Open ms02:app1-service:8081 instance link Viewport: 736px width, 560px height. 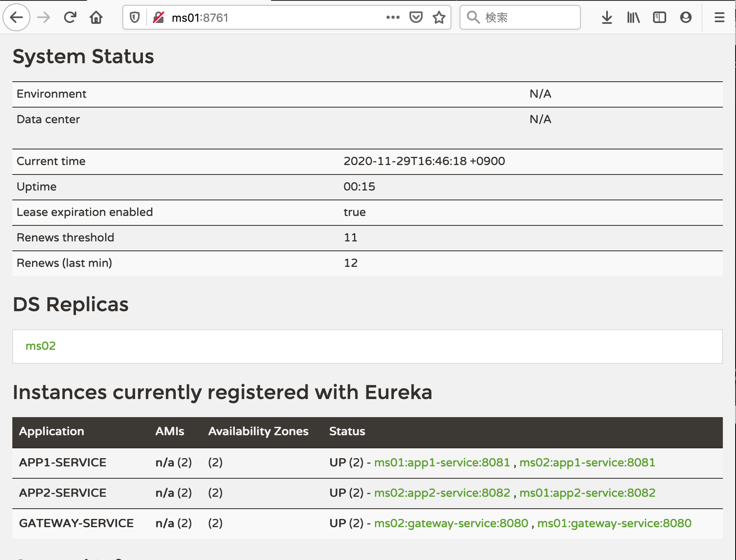[x=587, y=462]
